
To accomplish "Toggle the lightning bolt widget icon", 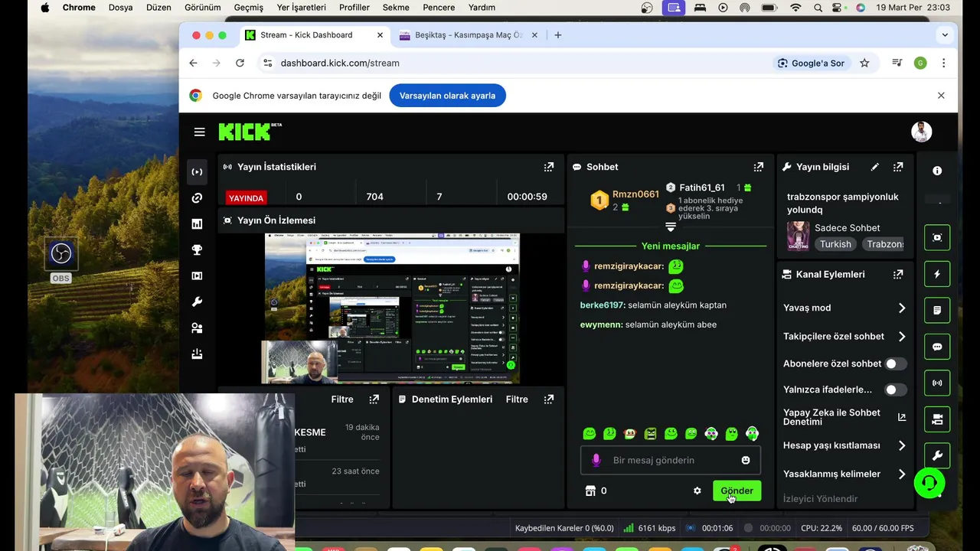I will (x=937, y=274).
